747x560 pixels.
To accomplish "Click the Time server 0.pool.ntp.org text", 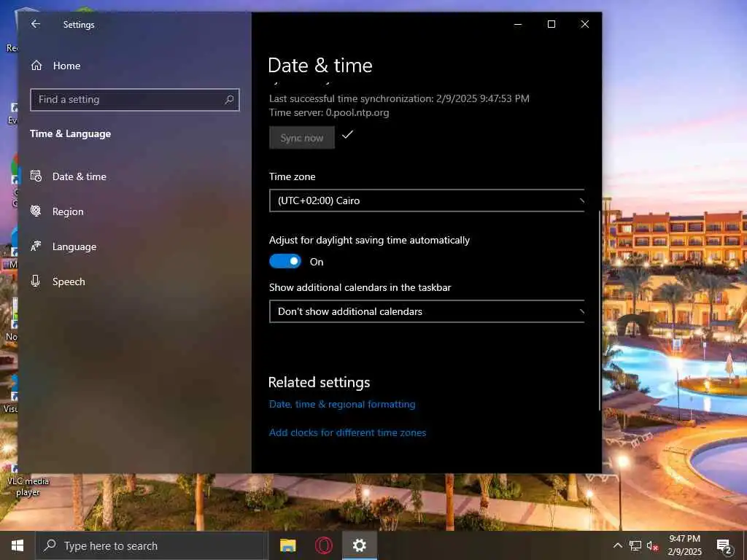I will coord(329,113).
